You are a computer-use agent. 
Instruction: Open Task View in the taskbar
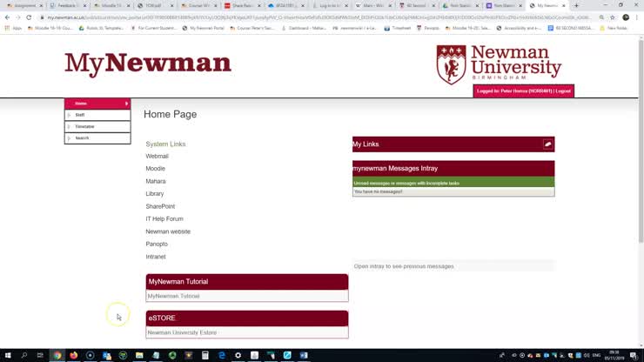coord(40,355)
